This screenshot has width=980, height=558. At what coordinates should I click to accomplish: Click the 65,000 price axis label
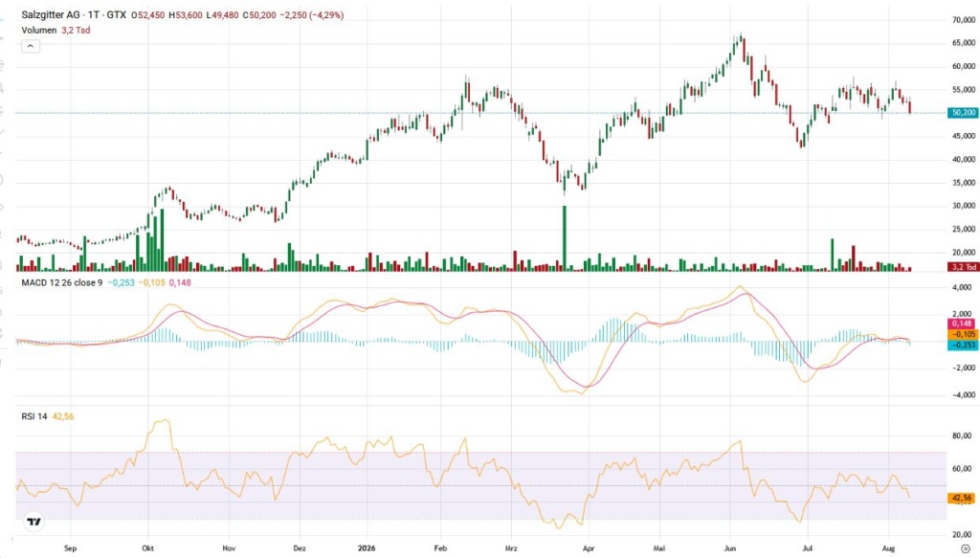click(x=964, y=43)
